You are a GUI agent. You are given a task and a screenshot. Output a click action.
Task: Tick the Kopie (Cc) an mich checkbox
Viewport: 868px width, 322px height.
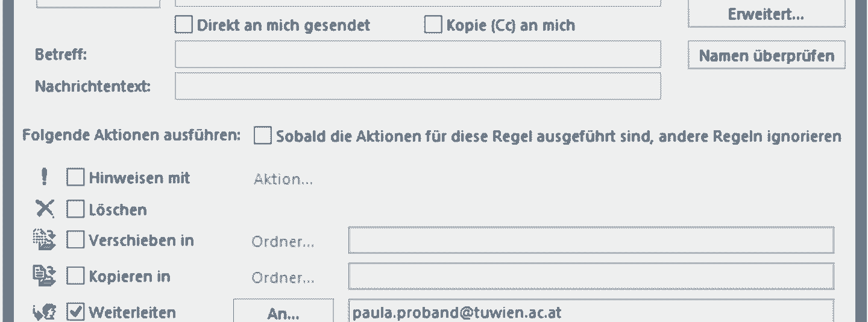433,25
